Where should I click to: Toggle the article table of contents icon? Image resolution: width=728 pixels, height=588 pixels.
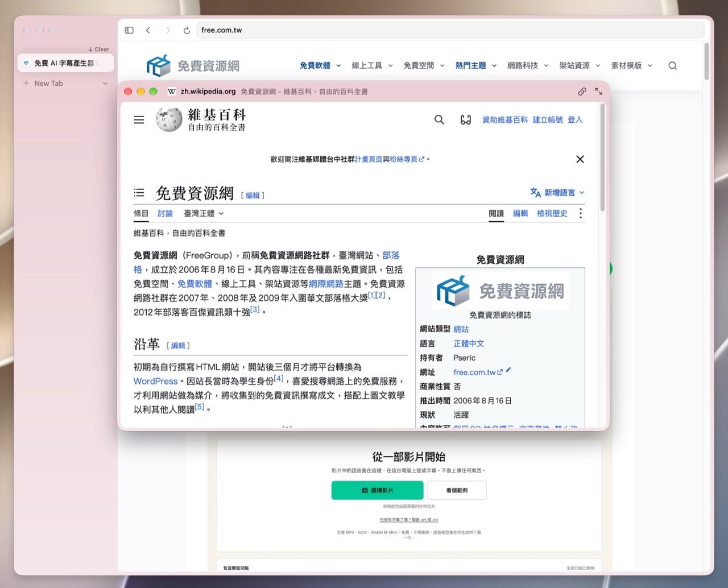click(x=139, y=193)
